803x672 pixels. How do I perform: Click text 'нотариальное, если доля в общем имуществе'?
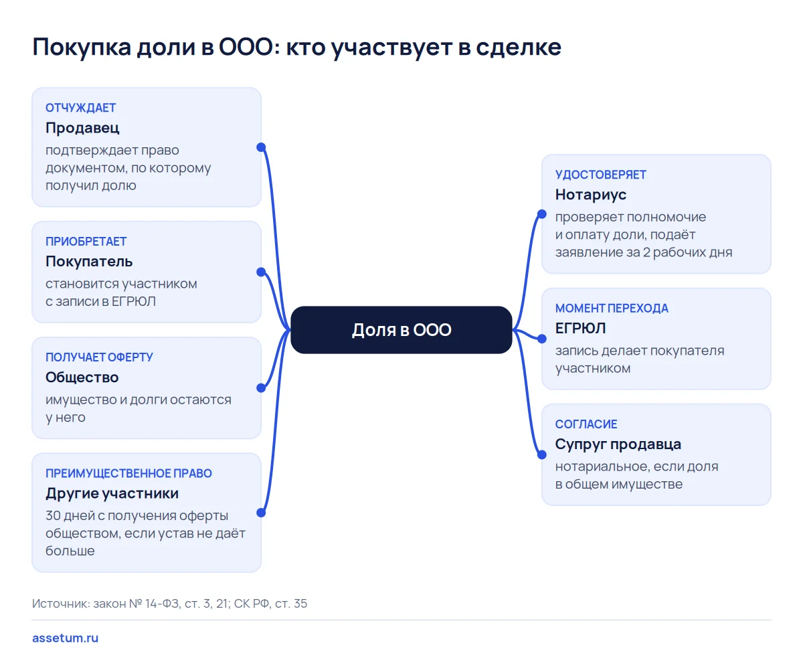pyautogui.click(x=636, y=475)
